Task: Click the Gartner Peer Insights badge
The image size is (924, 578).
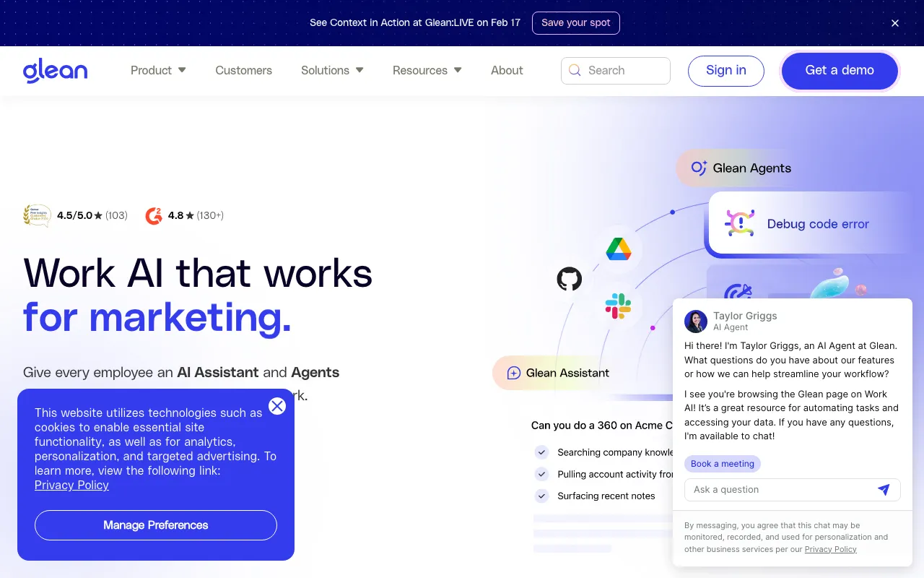Action: 37,215
